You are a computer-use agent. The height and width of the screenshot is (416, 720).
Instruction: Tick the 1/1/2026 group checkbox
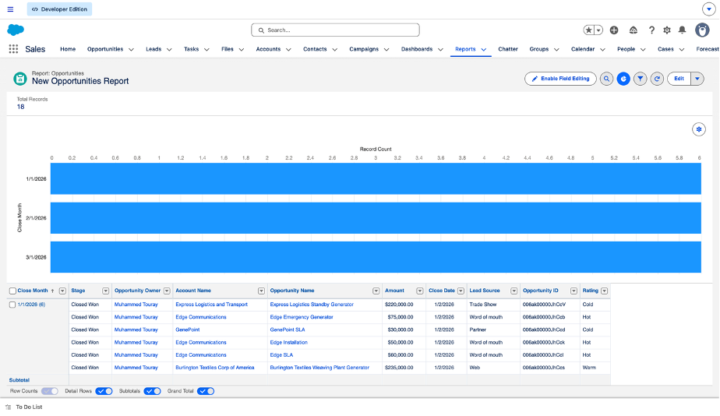coord(12,304)
